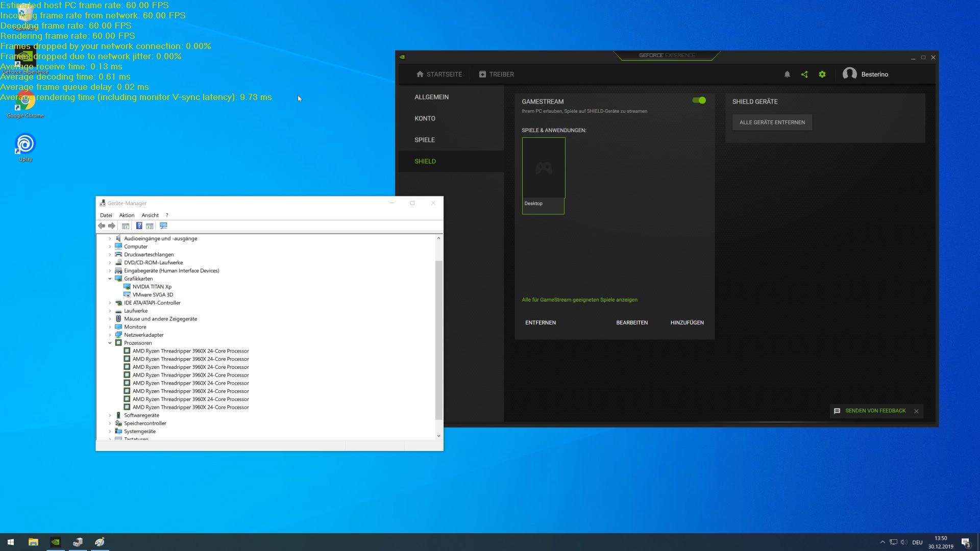Click Alle für GameStream geeigneten Spiele anzeigen link
Viewport: 980px width, 551px height.
pyautogui.click(x=579, y=300)
